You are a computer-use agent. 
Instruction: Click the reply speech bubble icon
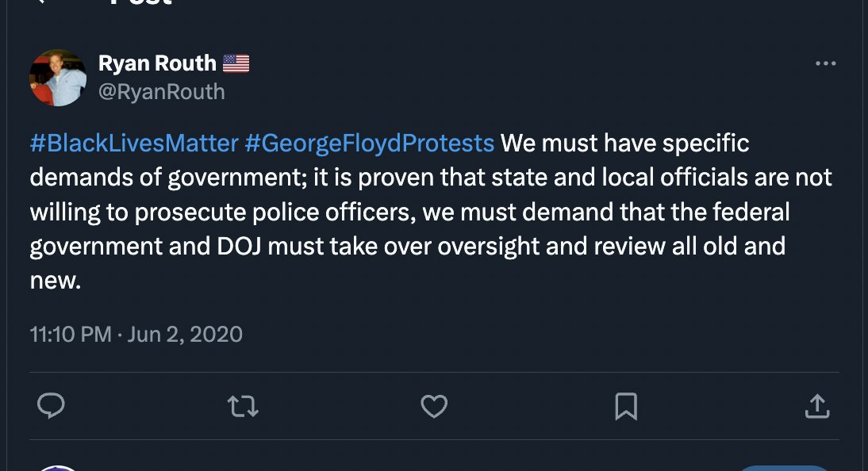pyautogui.click(x=51, y=407)
